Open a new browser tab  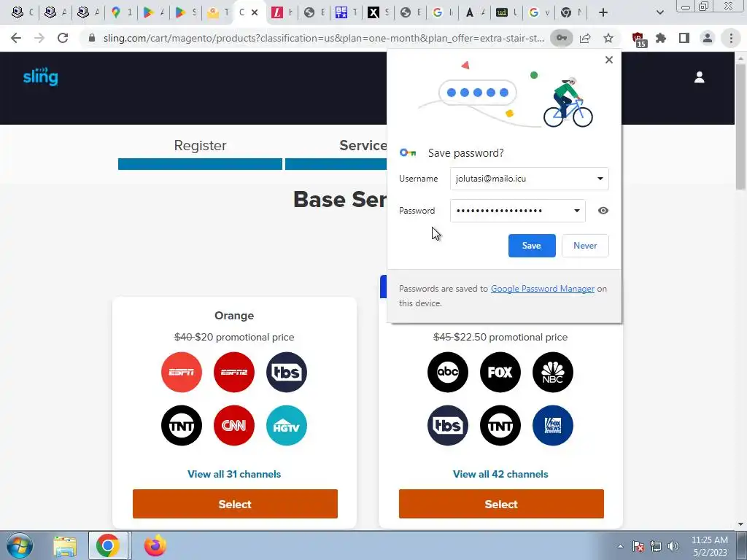(x=603, y=13)
